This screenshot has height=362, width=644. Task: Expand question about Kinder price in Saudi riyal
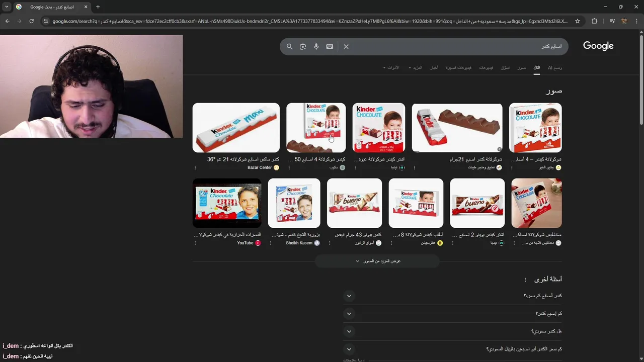coord(452,349)
